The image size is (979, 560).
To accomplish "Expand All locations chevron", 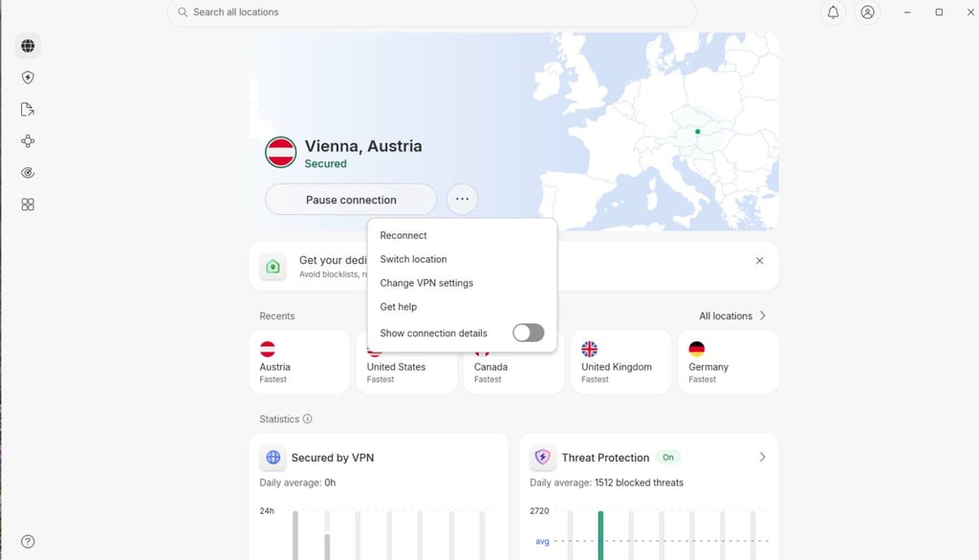I will pos(762,316).
